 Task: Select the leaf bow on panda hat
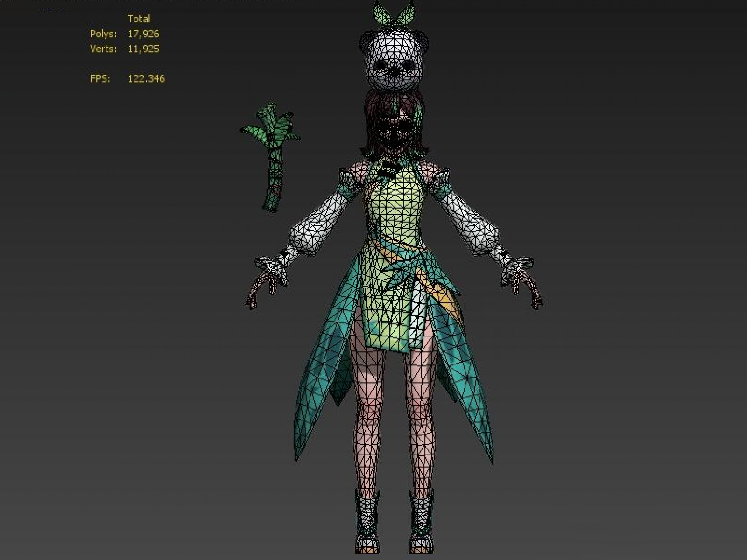click(395, 14)
